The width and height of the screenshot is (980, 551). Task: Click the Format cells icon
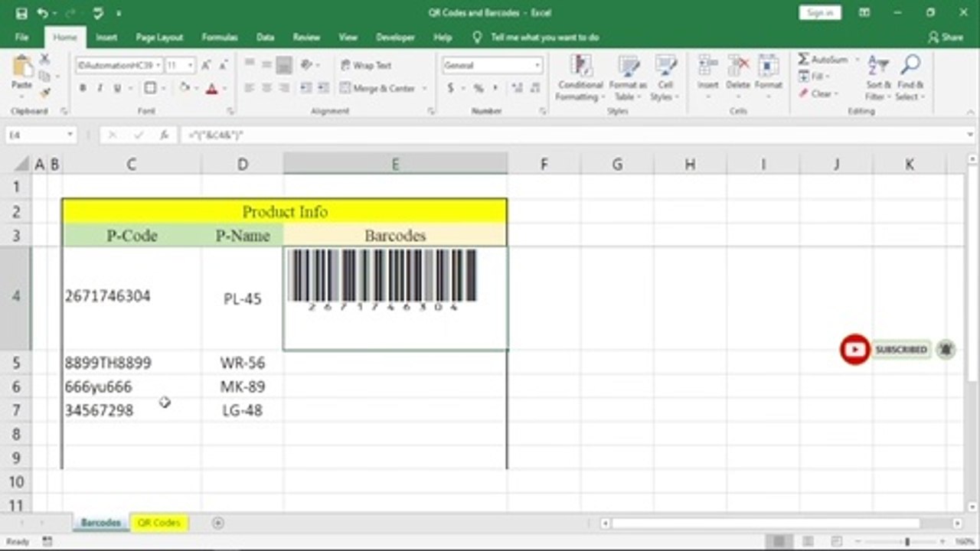pyautogui.click(x=768, y=66)
